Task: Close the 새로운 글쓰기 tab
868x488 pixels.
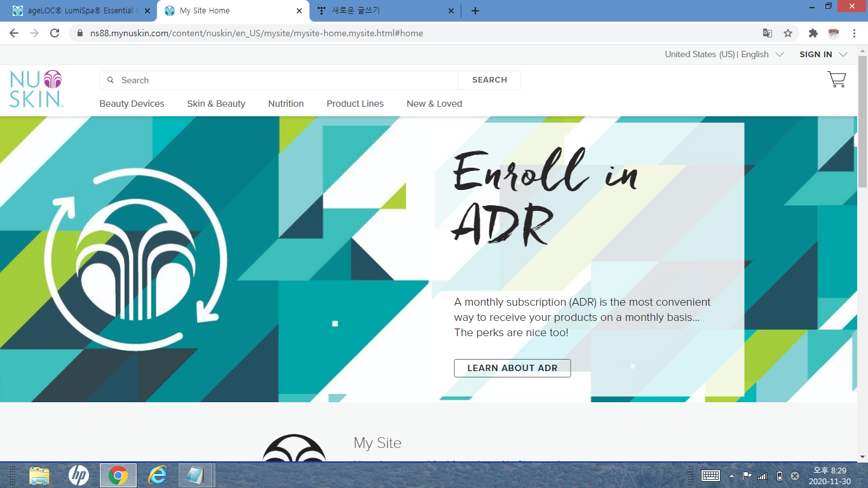Action: click(451, 11)
